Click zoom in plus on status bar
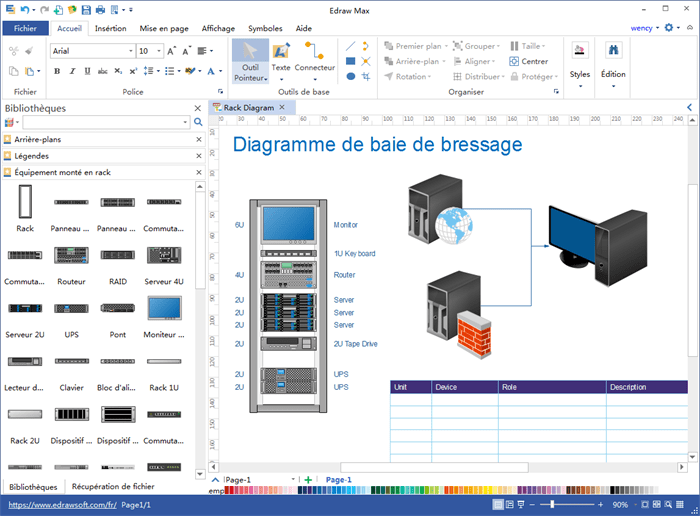This screenshot has width=700, height=516. tap(600, 504)
